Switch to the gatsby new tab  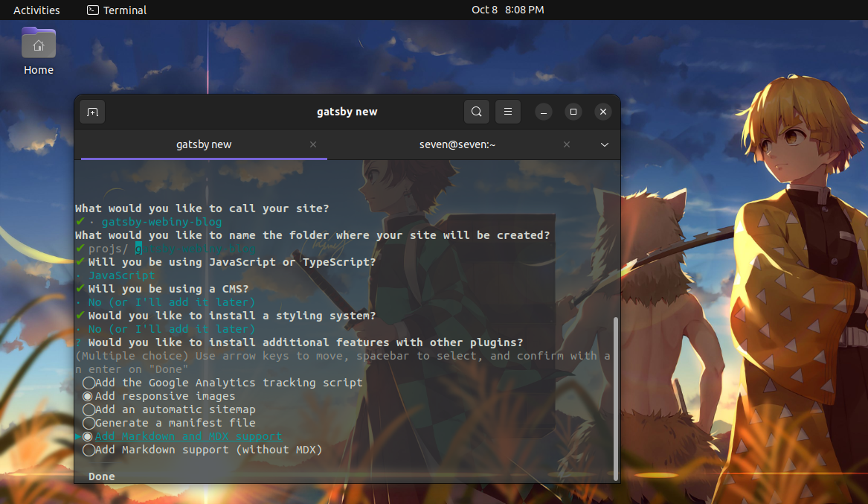(204, 144)
